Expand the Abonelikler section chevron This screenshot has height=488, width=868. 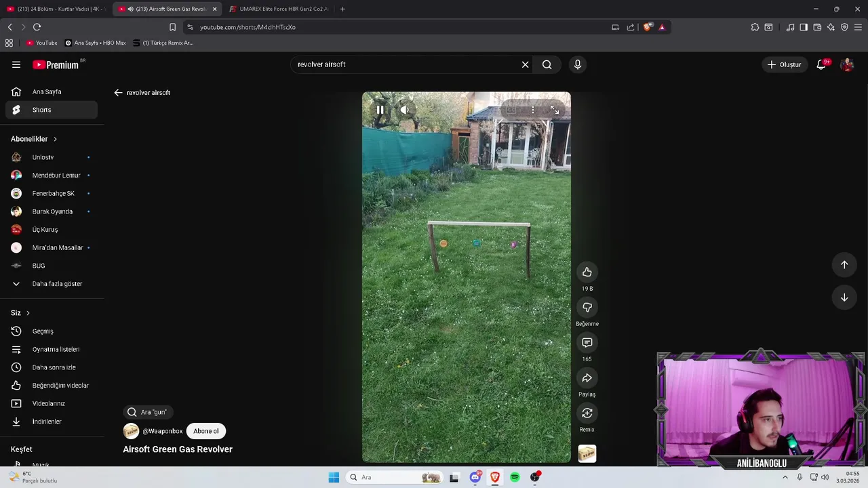pos(55,139)
